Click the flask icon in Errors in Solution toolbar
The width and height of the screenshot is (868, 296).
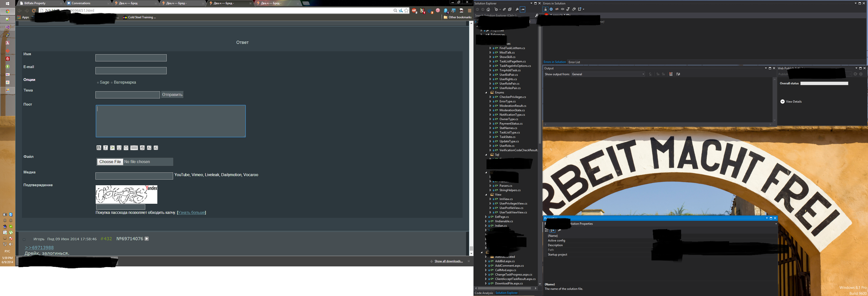pos(545,9)
